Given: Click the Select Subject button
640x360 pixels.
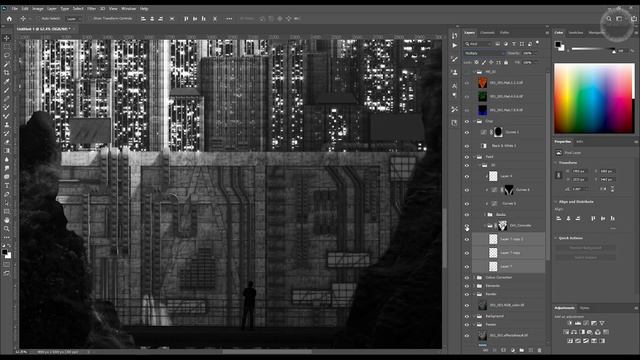Looking at the screenshot, I should click(x=586, y=258).
